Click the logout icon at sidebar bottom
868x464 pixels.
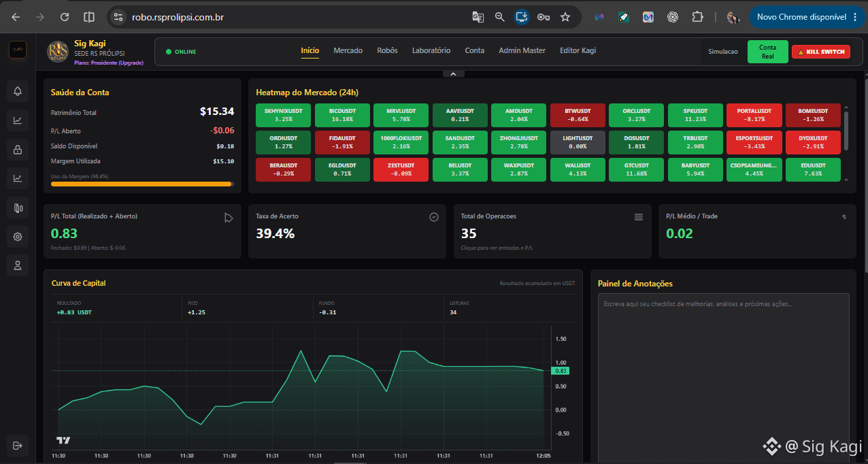coord(18,446)
